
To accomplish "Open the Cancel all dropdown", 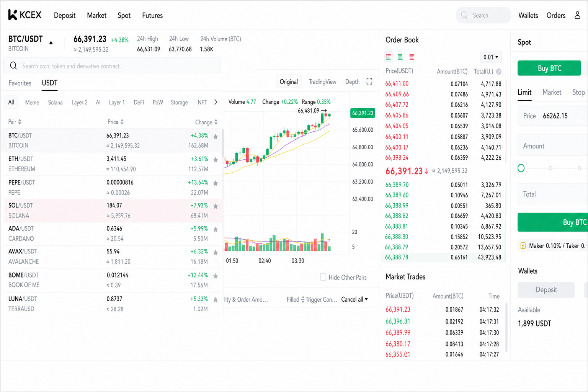I will click(x=354, y=299).
